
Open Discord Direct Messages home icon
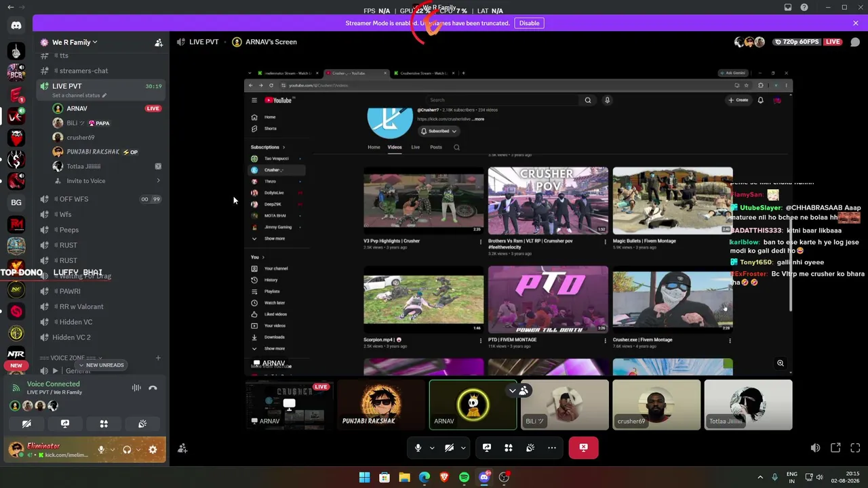16,26
